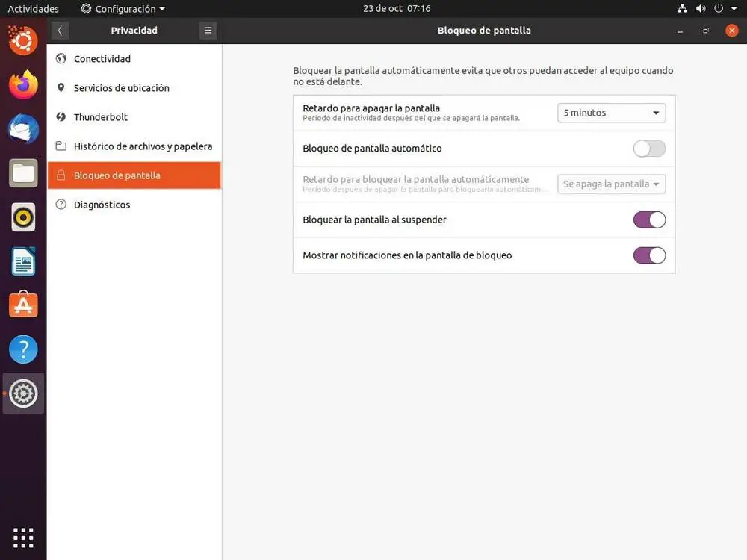The width and height of the screenshot is (747, 560).
Task: Click the question icon beside Diagnósticos
Action: pyautogui.click(x=61, y=205)
